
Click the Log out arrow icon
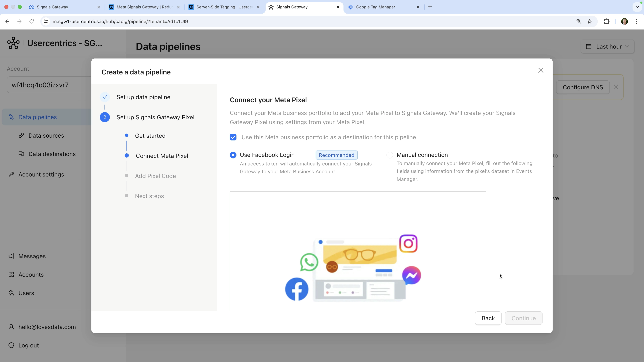(x=11, y=345)
